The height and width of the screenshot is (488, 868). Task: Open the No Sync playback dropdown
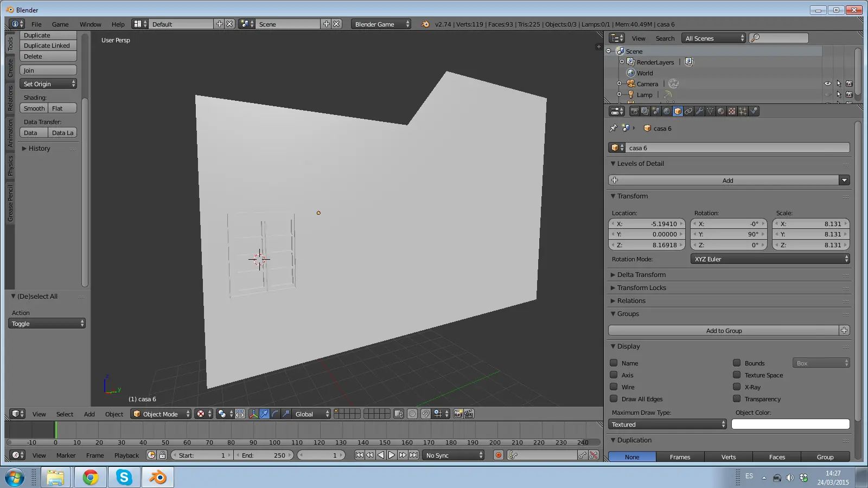pyautogui.click(x=454, y=455)
